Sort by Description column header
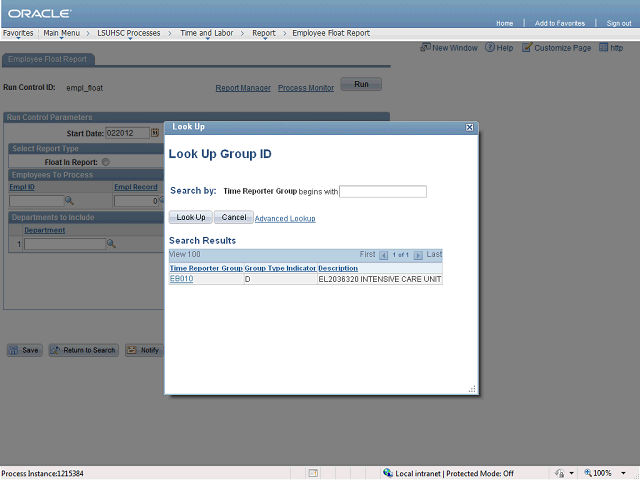Viewport: 640px width, 480px height. 338,268
